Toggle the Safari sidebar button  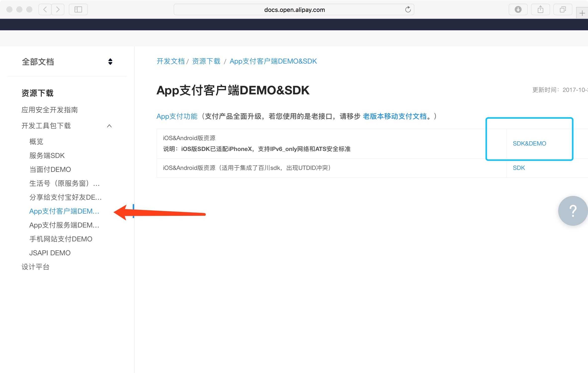tap(78, 9)
